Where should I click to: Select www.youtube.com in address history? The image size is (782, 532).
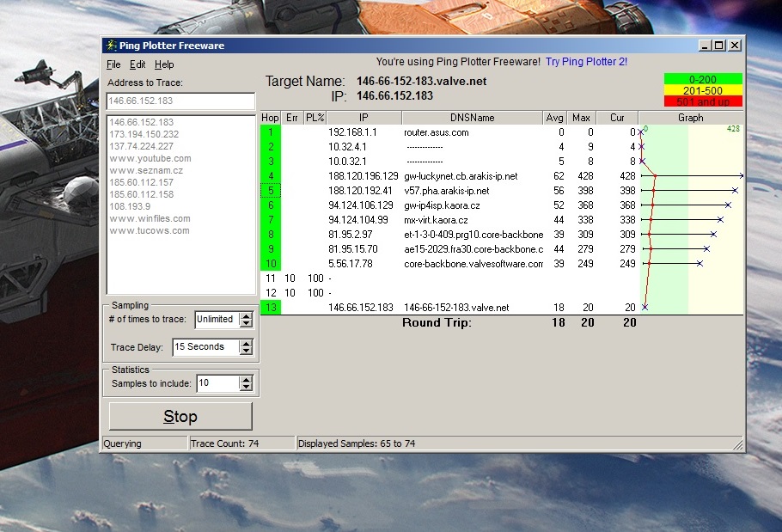150,158
